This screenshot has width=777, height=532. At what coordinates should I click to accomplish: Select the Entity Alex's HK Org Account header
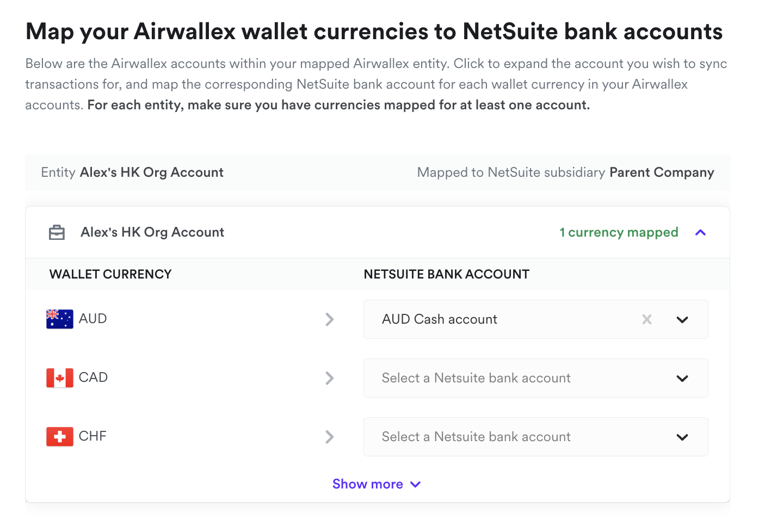pos(132,172)
